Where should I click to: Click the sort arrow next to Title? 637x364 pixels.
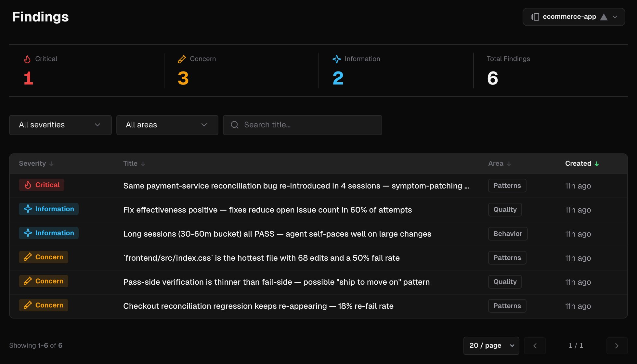(x=143, y=164)
